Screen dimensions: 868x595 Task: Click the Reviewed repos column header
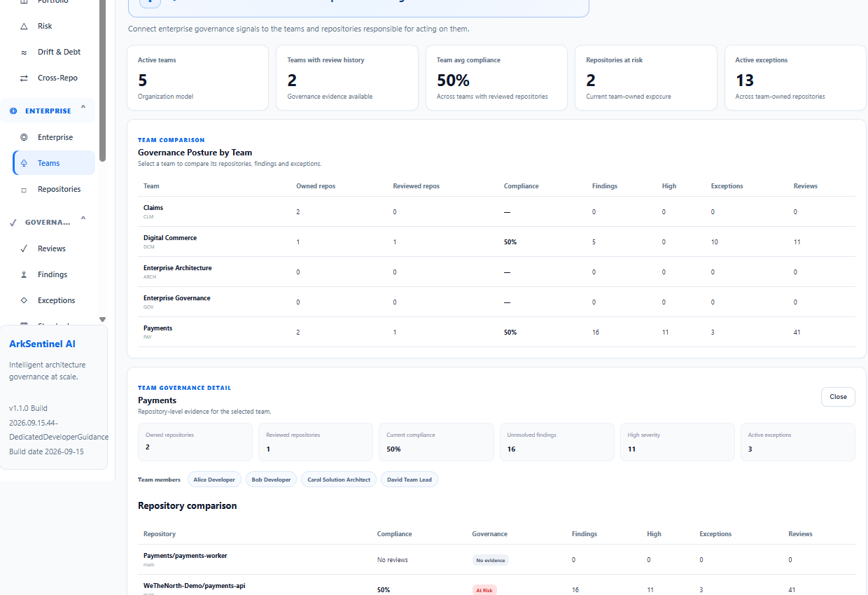(416, 186)
